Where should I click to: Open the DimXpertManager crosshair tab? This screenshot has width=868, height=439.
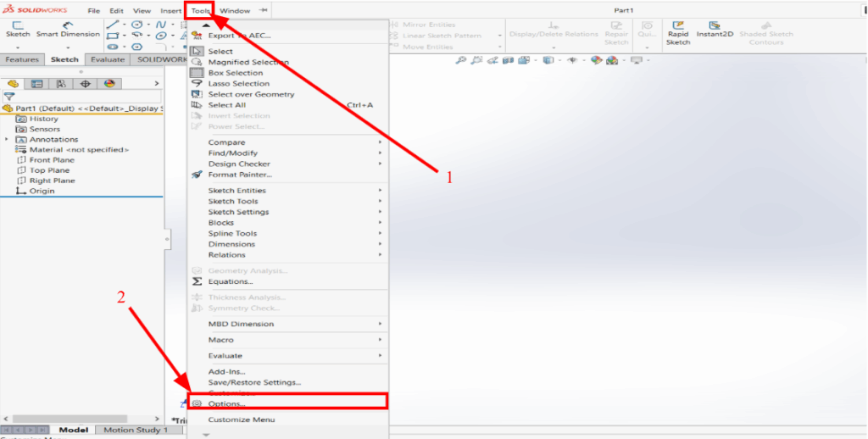tap(86, 84)
